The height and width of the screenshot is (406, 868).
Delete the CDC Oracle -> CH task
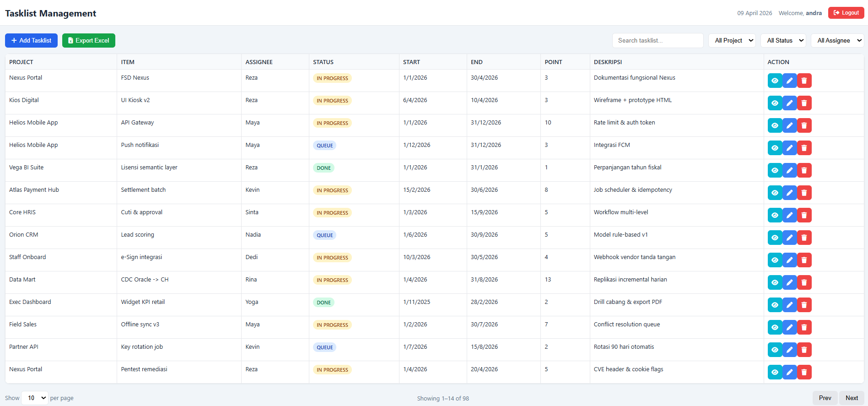click(x=804, y=282)
